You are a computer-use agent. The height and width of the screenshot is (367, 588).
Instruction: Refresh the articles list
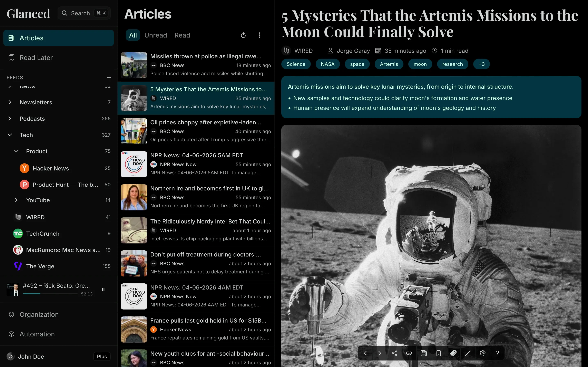(243, 35)
